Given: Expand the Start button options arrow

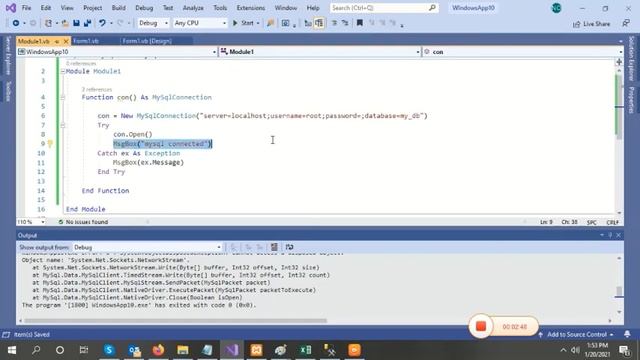Looking at the screenshot, I should (258, 23).
